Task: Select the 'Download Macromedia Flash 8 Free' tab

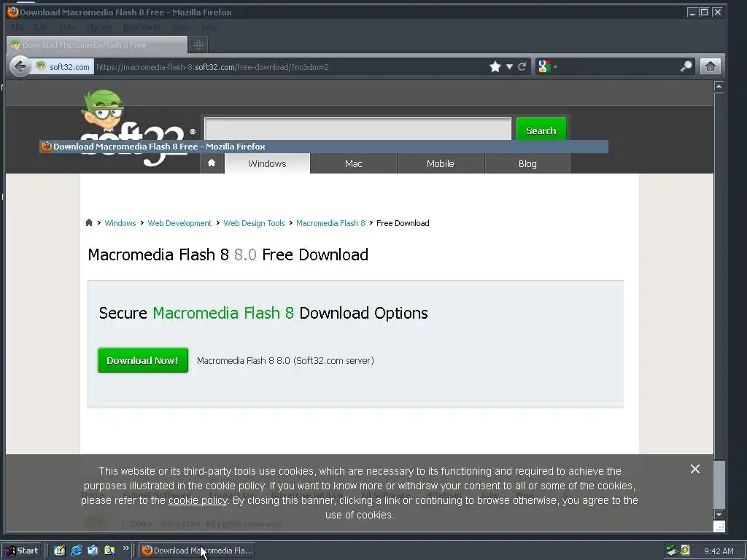Action: (x=97, y=44)
